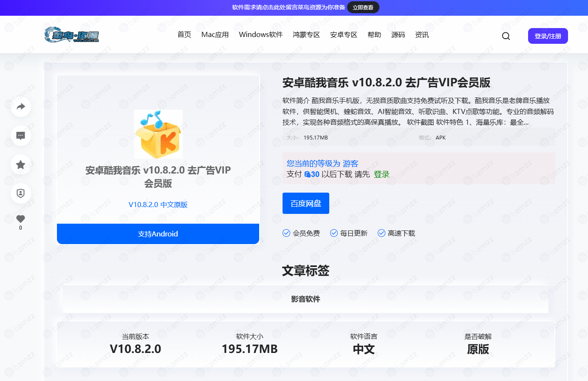This screenshot has width=588, height=381.
Task: Click software language value 中文
Action: tap(364, 349)
